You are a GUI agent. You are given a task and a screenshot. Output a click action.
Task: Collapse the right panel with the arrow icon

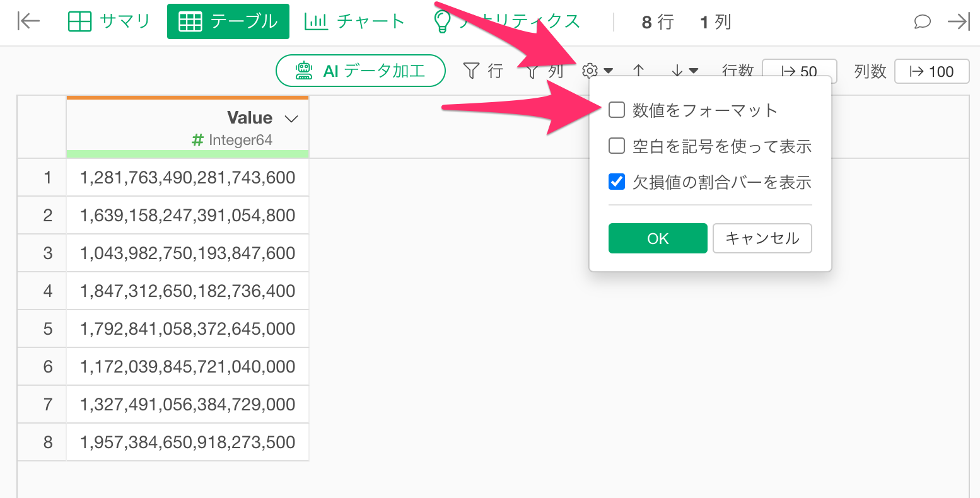[959, 22]
